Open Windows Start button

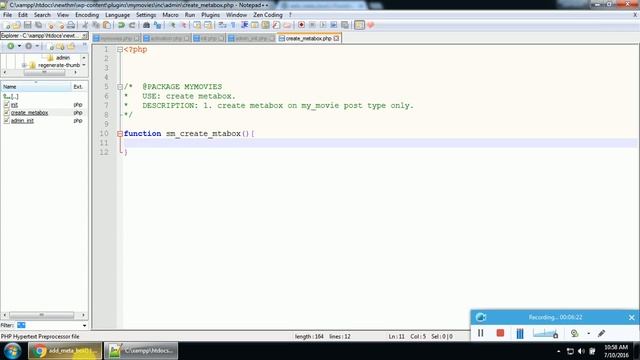pos(12,351)
